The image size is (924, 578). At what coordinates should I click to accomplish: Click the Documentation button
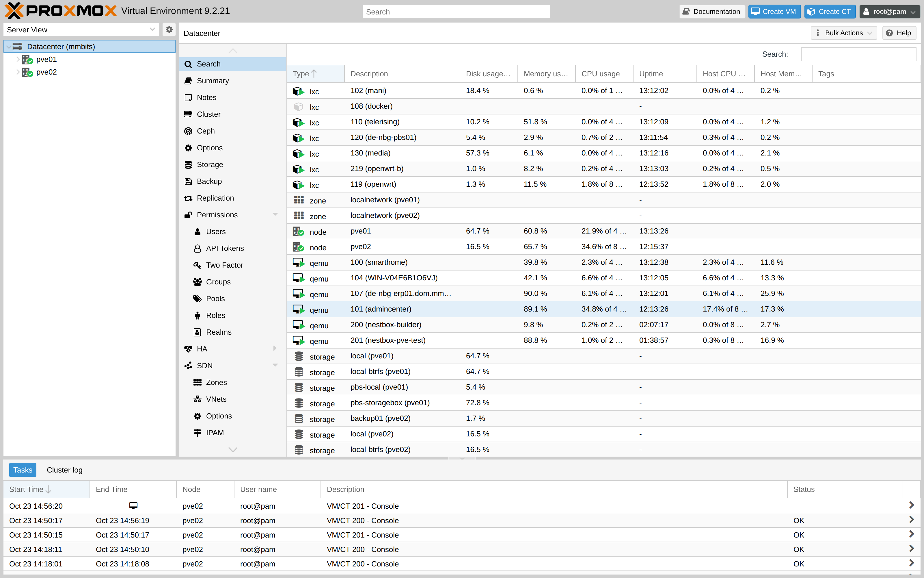click(712, 12)
